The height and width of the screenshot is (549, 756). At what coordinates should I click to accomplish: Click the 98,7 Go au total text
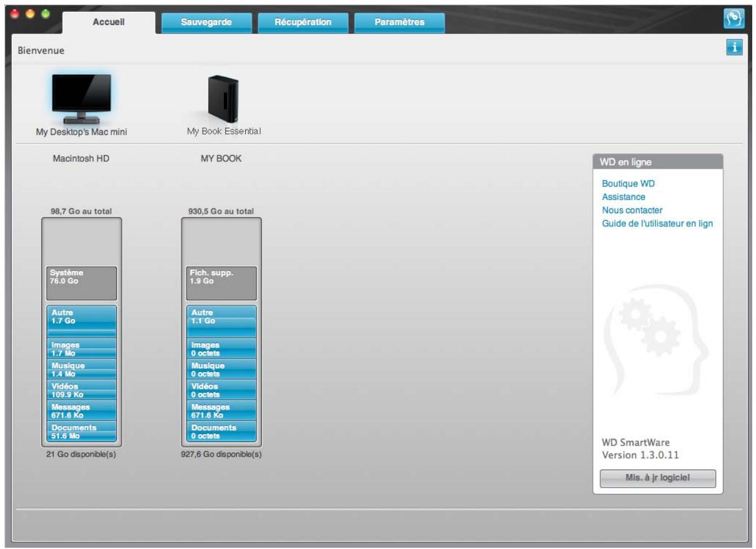click(x=81, y=211)
